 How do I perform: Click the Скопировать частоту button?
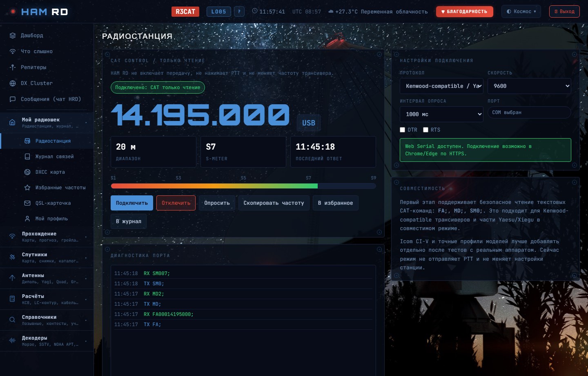274,203
